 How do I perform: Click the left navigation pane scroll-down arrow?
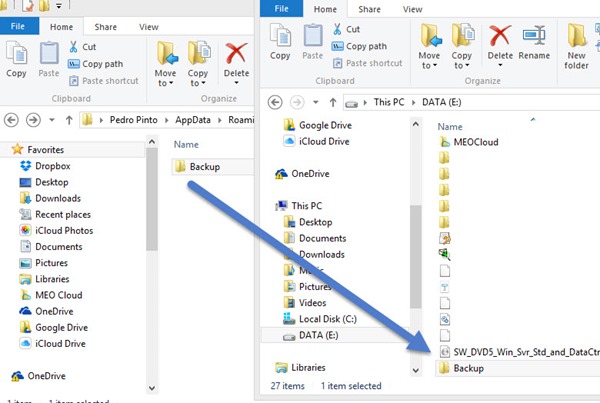[152, 388]
